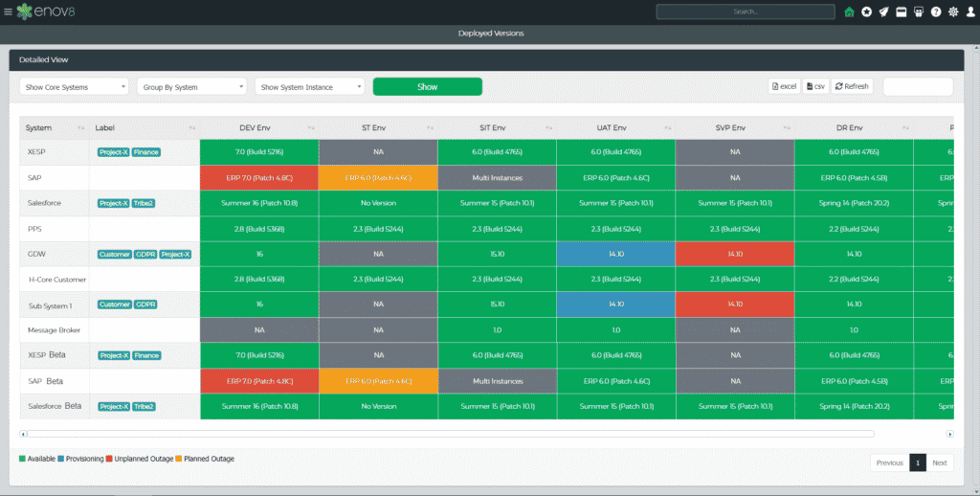Image resolution: width=980 pixels, height=496 pixels.
Task: Select PPS DEV cell 2.8 (Build 5368)
Action: (259, 229)
